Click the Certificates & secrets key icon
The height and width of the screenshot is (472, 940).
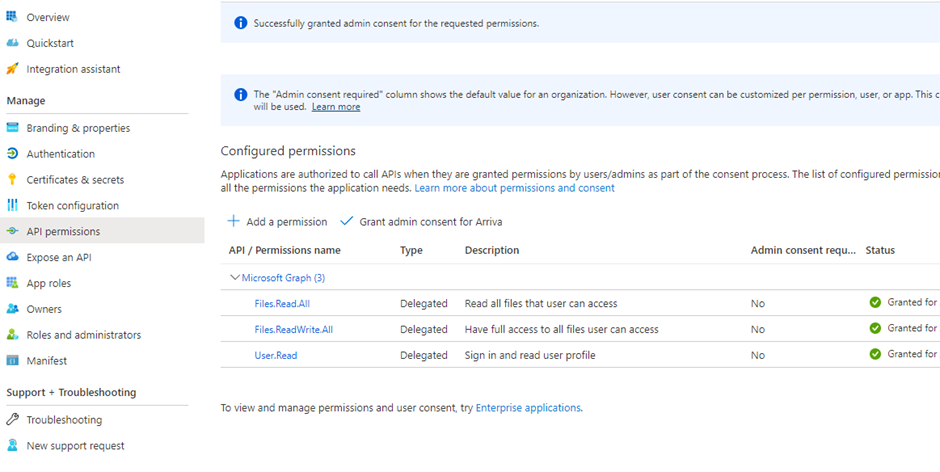12,179
